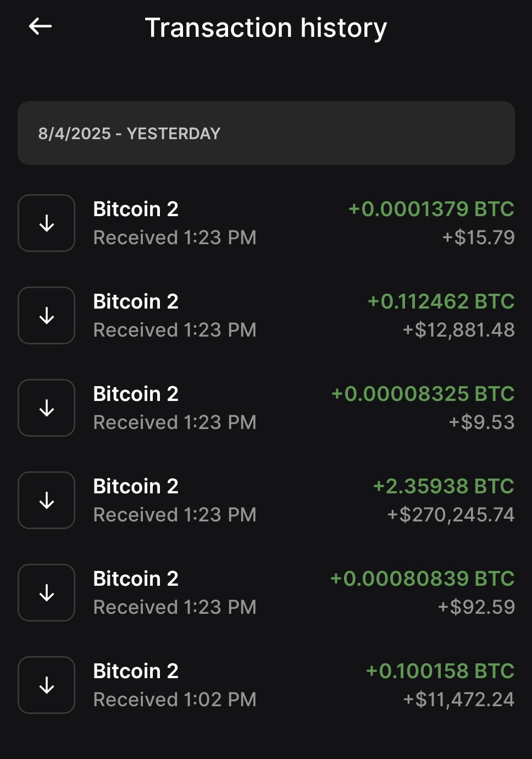Click receive icon for 0.100158 BTC transaction
532x759 pixels.
pyautogui.click(x=47, y=685)
